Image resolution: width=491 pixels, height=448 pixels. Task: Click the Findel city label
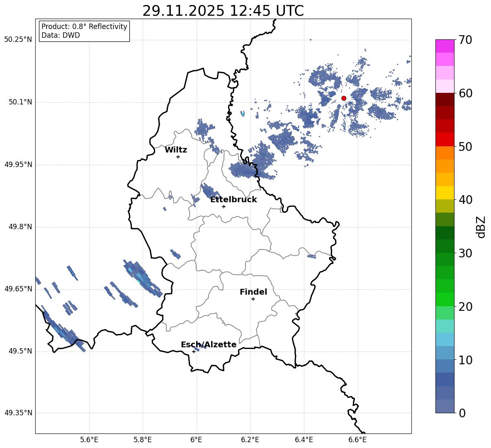253,292
